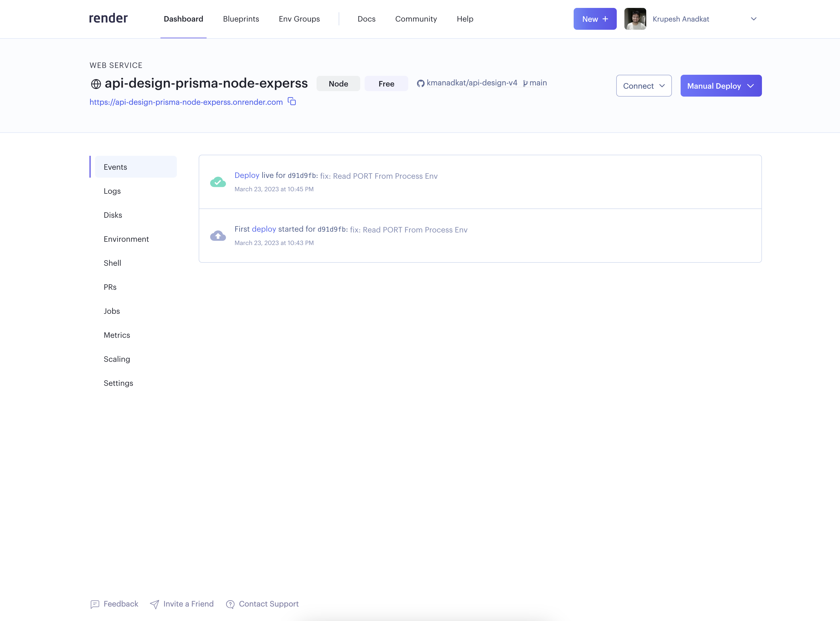This screenshot has width=840, height=621.
Task: Go to Env Groups in navigation
Action: pos(299,19)
